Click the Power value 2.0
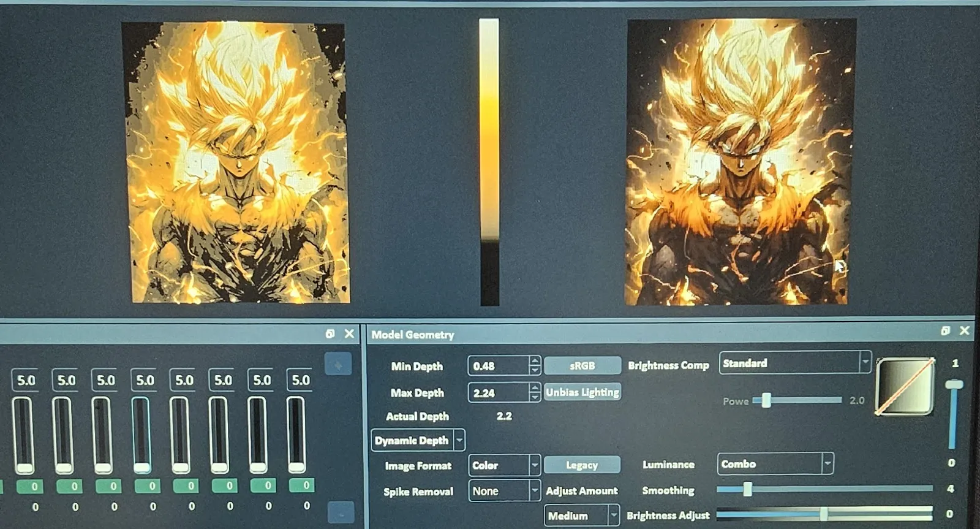980x529 pixels. 856,400
